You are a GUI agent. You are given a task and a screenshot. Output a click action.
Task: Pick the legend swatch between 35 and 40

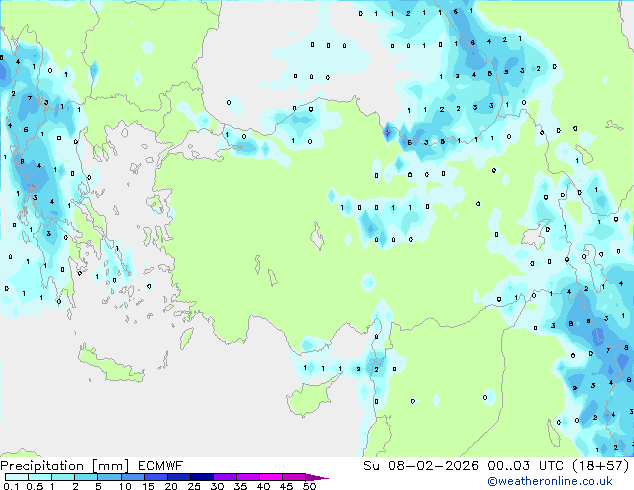click(x=248, y=477)
